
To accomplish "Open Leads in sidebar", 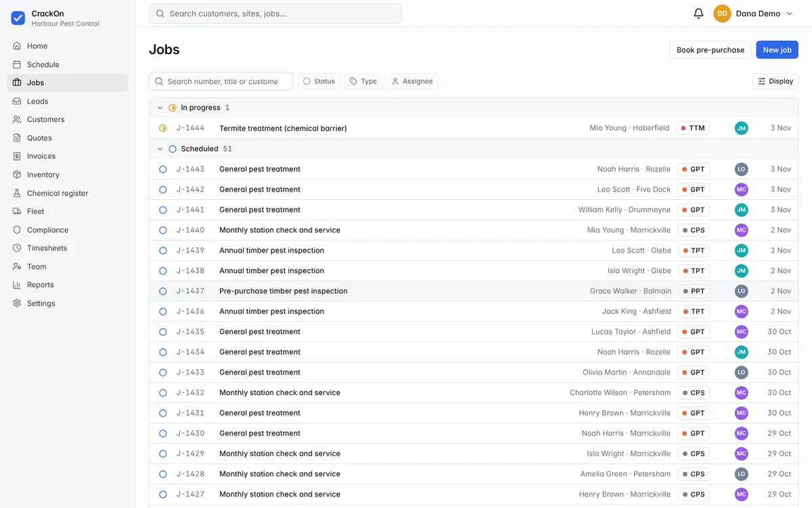I will [x=68, y=101].
